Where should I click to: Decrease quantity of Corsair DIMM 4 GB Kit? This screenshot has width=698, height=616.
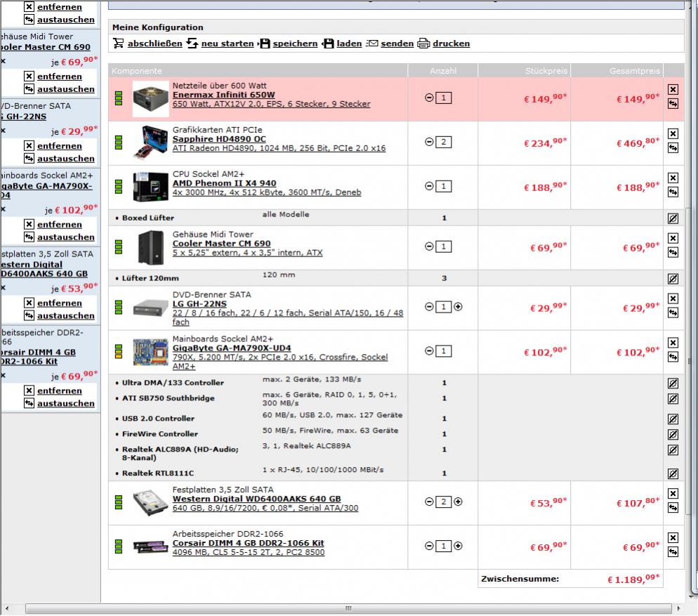pyautogui.click(x=429, y=546)
